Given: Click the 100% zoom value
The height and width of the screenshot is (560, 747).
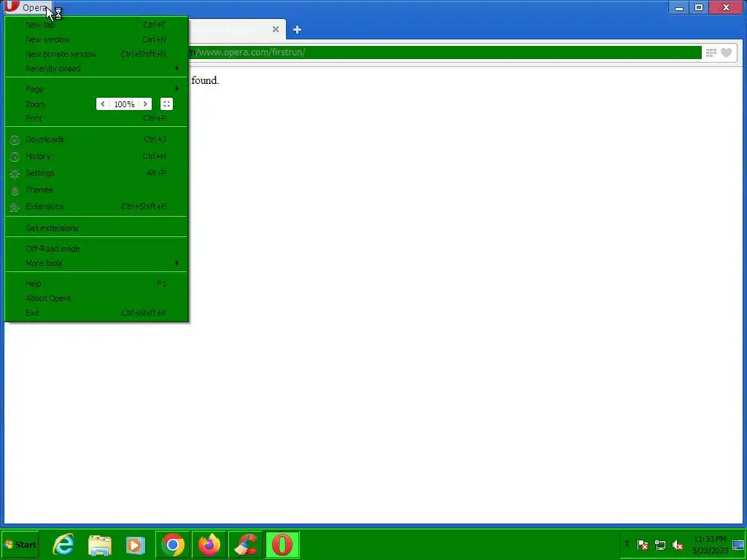Looking at the screenshot, I should 124,104.
